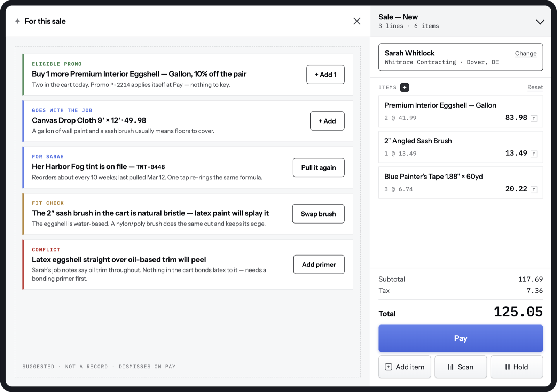Click Add item button
Screen dimensions: 557x392
pos(405,367)
